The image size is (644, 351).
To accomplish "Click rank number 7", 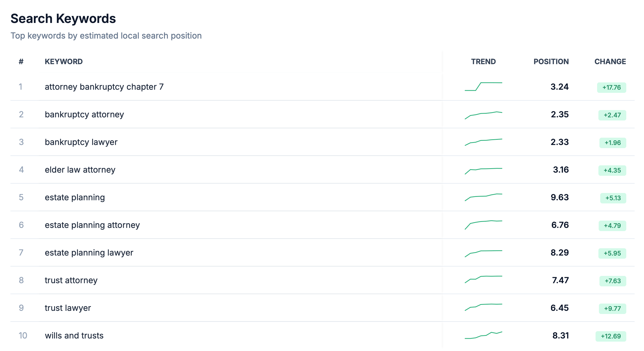I will coord(21,252).
